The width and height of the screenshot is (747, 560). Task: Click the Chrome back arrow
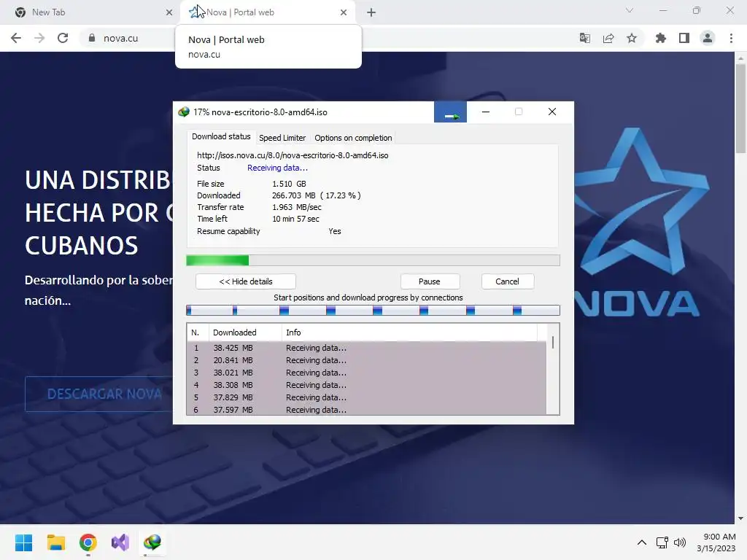click(x=16, y=38)
